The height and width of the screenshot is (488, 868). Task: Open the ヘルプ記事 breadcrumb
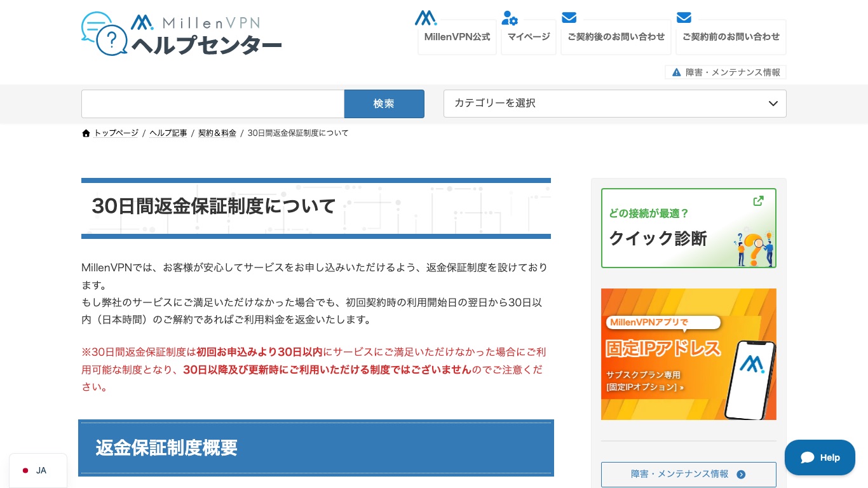(168, 133)
